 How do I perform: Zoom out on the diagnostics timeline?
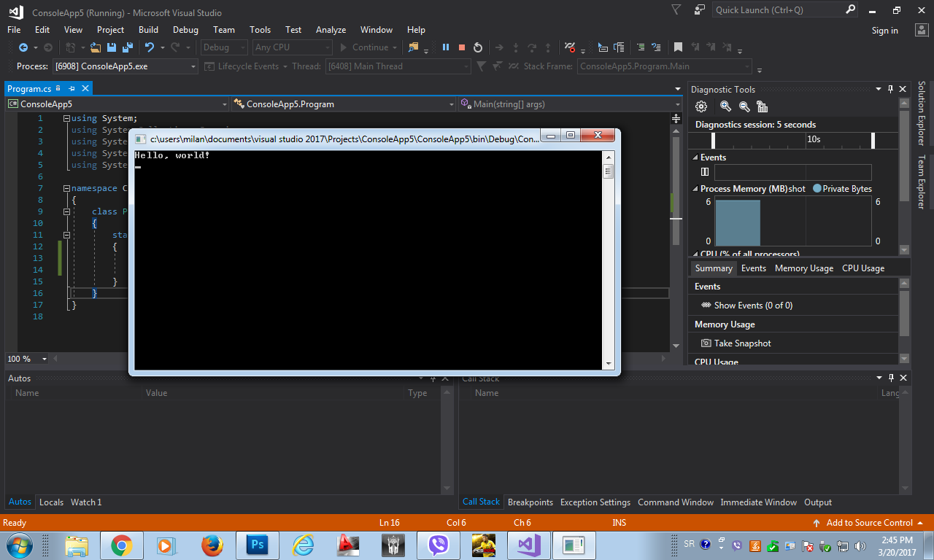(x=744, y=106)
